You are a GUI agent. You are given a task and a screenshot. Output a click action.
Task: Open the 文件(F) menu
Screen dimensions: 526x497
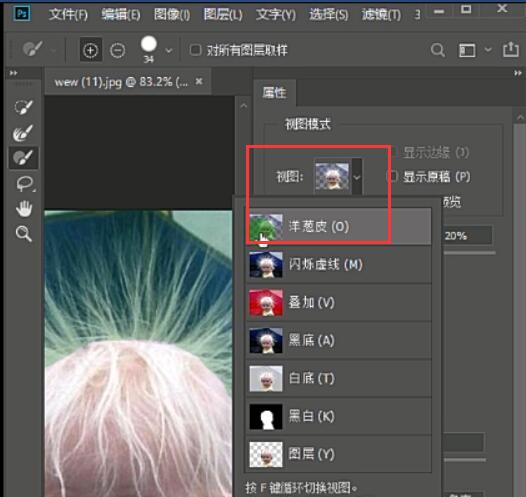pos(68,15)
